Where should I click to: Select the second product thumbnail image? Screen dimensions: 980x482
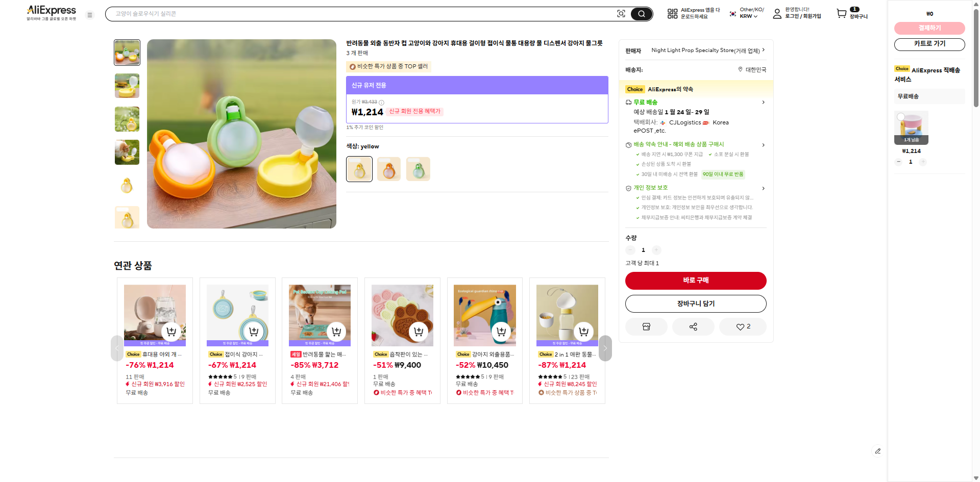tap(127, 86)
